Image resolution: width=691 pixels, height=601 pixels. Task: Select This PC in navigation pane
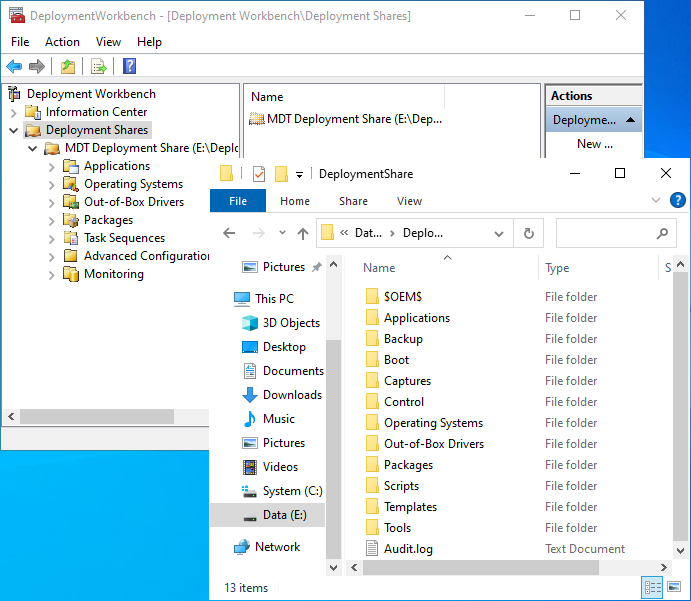point(274,299)
